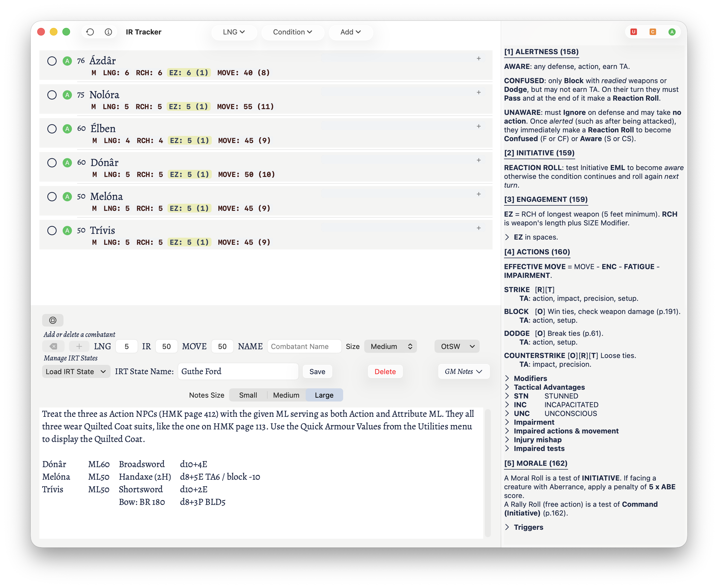Select the radio circle next to Nolóra
718x588 pixels.
pyautogui.click(x=52, y=95)
